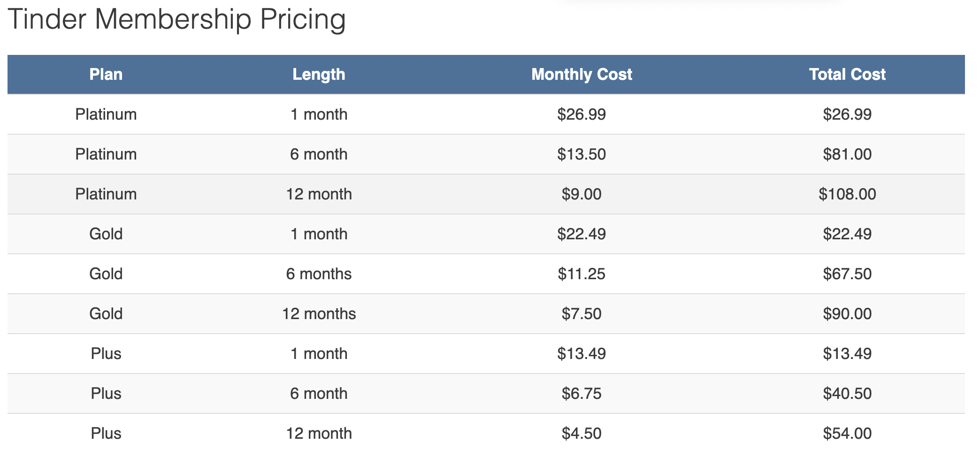Select Plus in the $6.75 row

106,394
